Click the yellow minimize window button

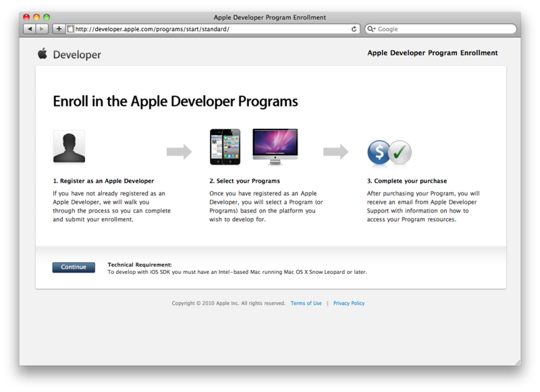click(x=36, y=17)
